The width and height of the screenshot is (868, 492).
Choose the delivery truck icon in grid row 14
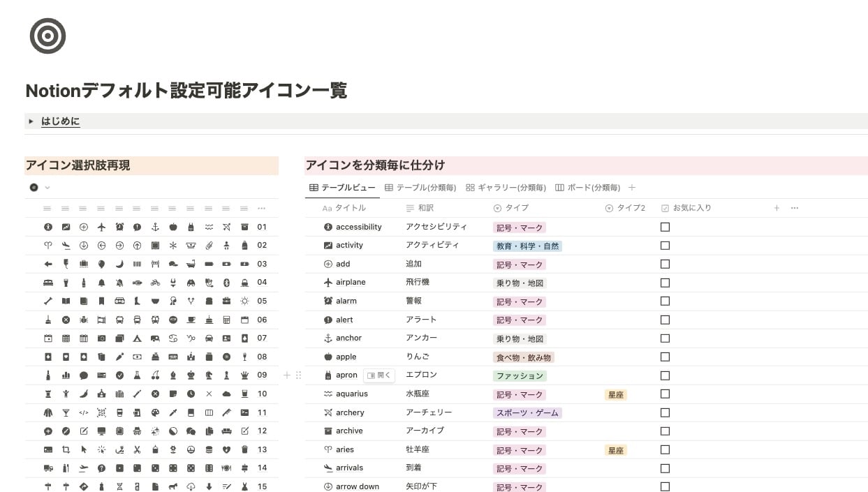click(48, 468)
